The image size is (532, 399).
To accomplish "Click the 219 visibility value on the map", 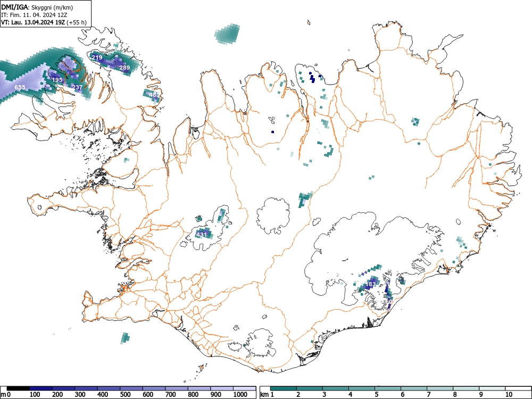I will pos(97,57).
